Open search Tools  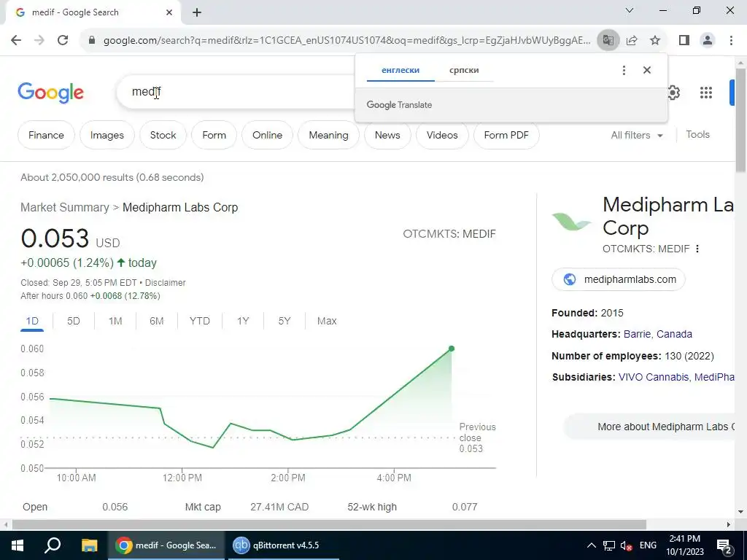pyautogui.click(x=697, y=135)
